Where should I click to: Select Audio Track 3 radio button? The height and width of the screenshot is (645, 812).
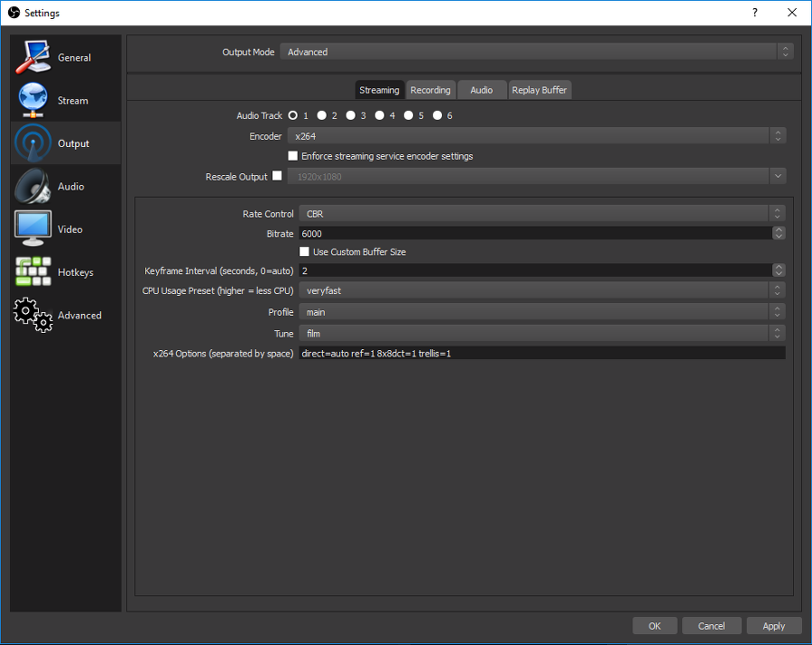coord(351,115)
